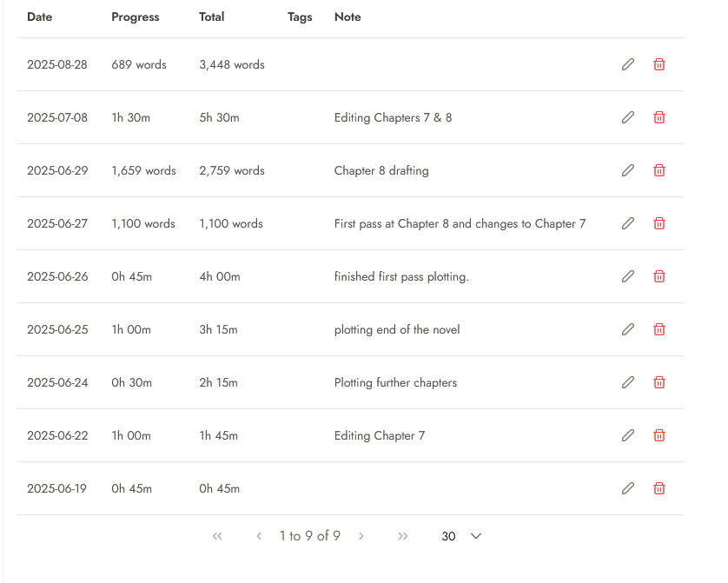Delete the 'plotting end of the novel' entry

pyautogui.click(x=659, y=329)
